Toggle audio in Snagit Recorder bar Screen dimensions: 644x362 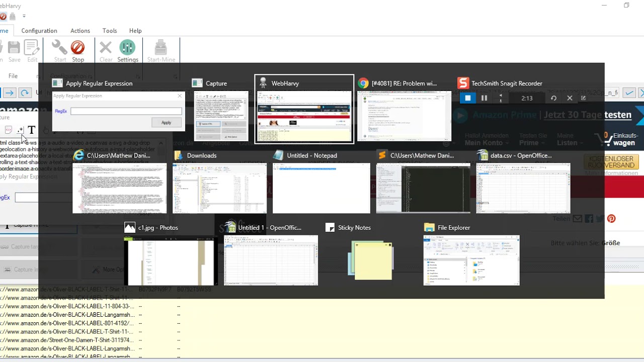[500, 98]
